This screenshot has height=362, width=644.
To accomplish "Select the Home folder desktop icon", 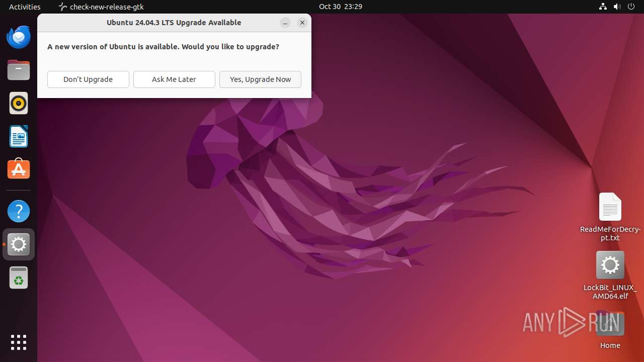I will click(x=610, y=330).
